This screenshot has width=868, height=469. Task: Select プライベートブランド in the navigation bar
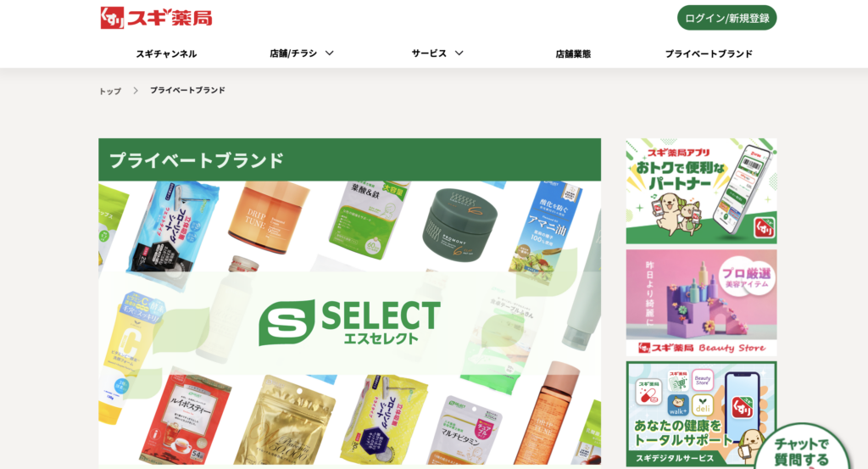pyautogui.click(x=709, y=53)
